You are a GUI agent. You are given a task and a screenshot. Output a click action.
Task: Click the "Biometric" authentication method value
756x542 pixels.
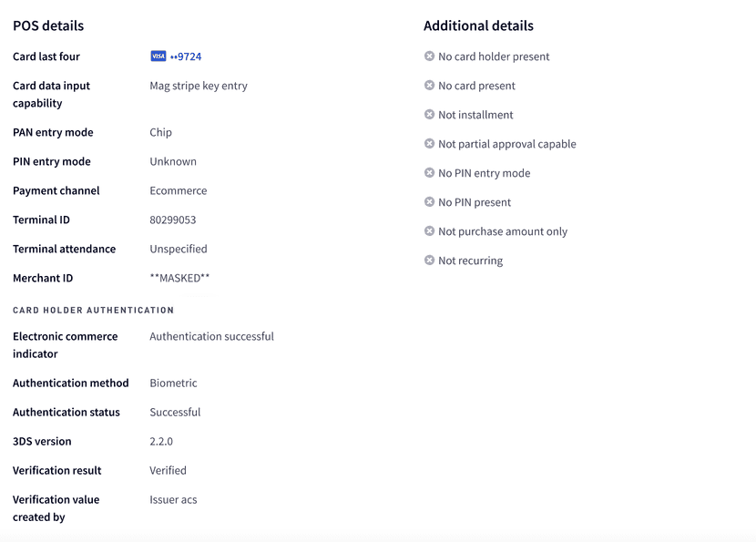[172, 383]
